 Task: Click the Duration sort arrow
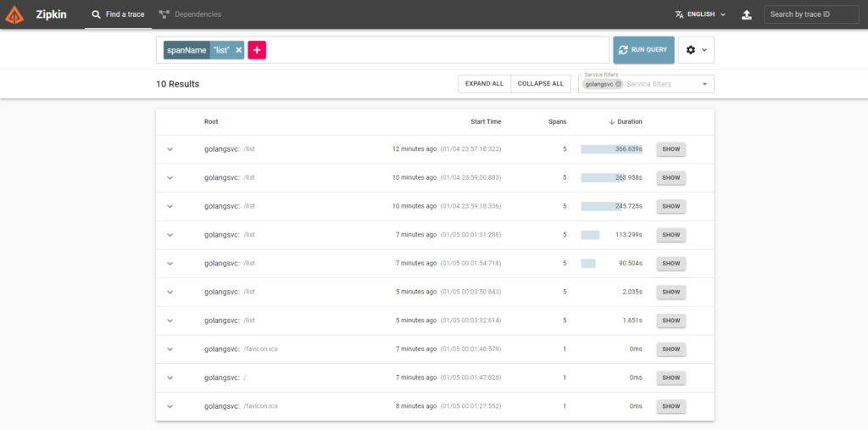point(612,122)
